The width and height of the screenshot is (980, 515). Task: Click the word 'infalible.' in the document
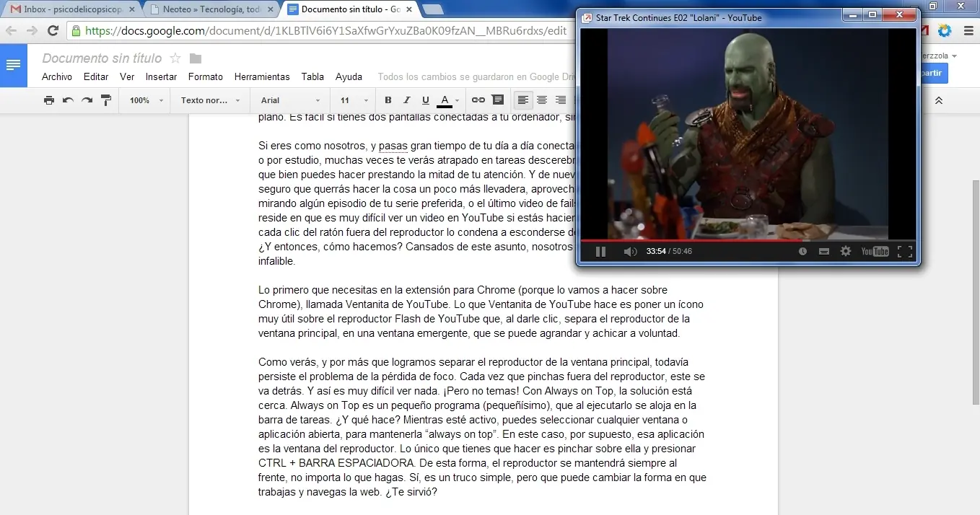tap(278, 261)
